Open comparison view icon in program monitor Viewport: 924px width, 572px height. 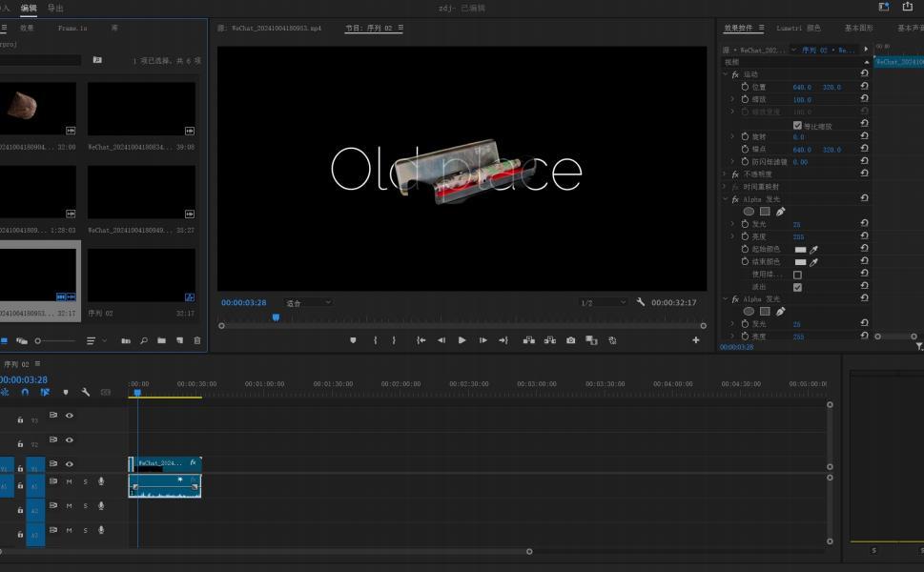pyautogui.click(x=591, y=340)
